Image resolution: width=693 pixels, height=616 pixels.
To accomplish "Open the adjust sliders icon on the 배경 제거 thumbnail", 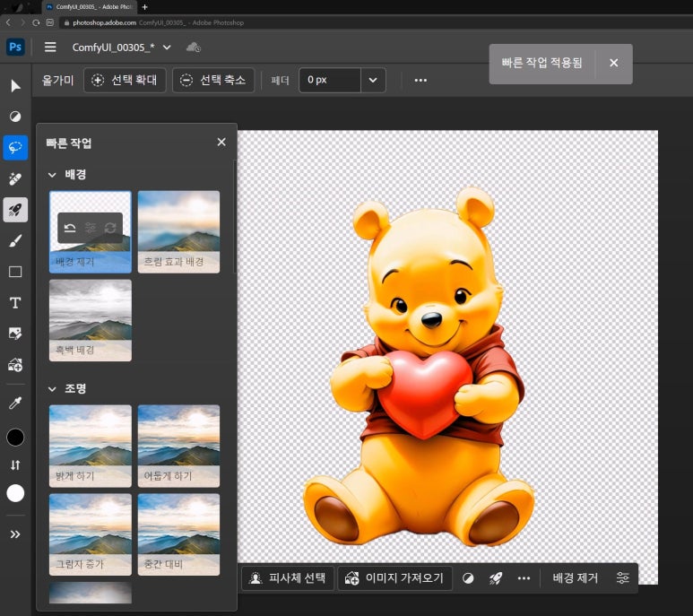I will pos(91,228).
